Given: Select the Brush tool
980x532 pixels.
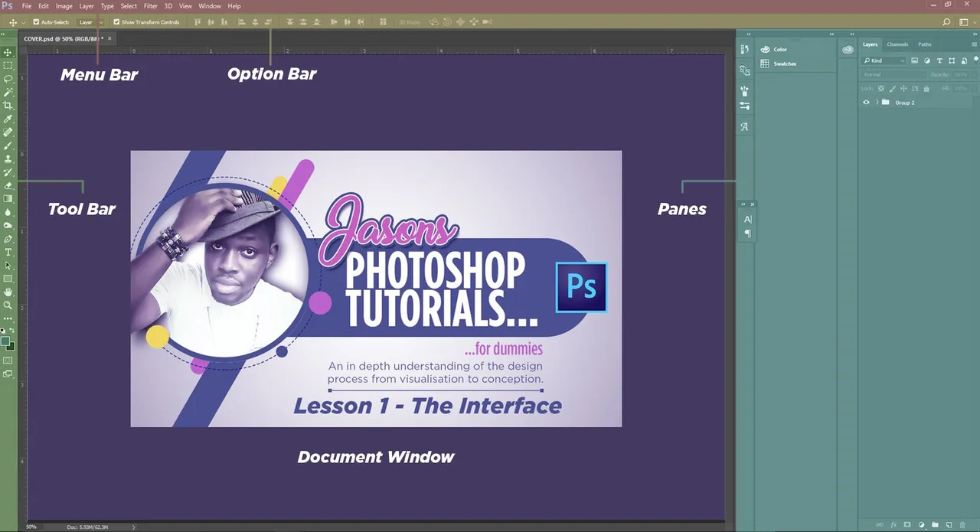Looking at the screenshot, I should tap(8, 145).
